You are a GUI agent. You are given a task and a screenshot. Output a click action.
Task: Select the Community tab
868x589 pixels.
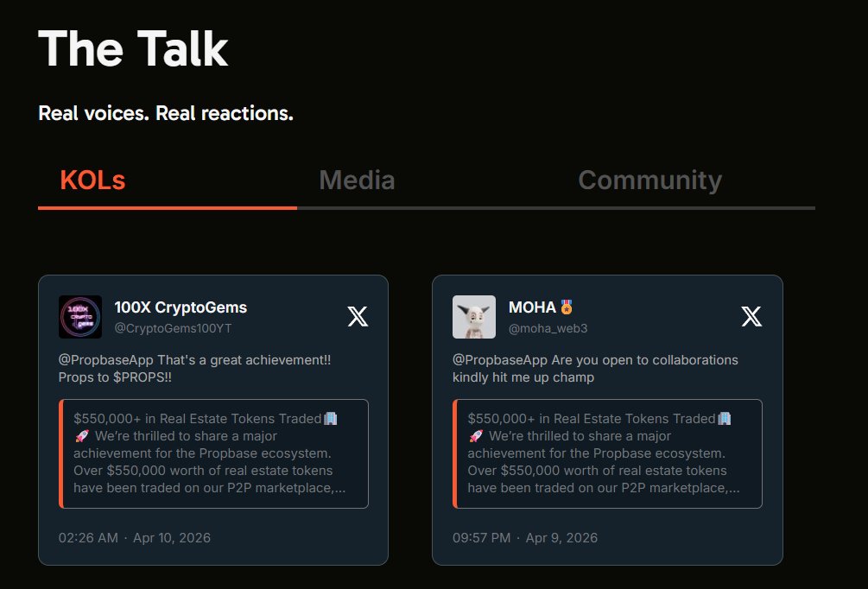tap(649, 180)
